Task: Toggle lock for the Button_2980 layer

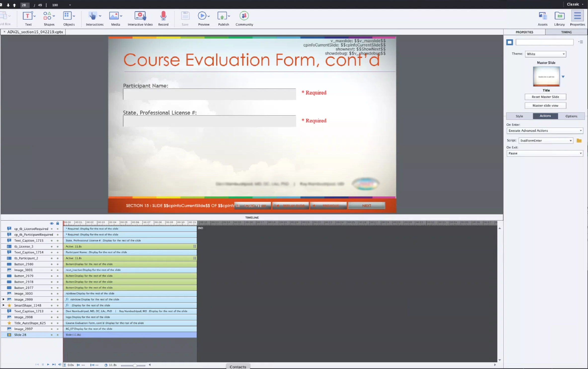Action: (58, 264)
